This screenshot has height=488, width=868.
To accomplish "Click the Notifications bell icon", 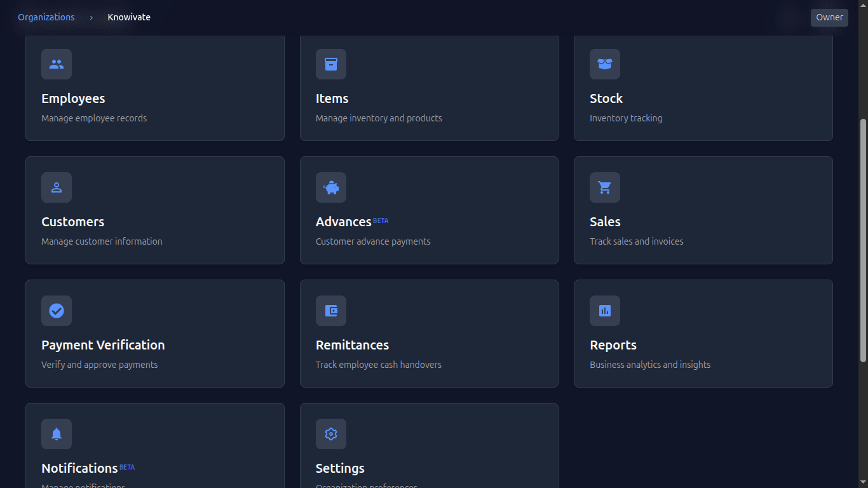I will coord(57,434).
